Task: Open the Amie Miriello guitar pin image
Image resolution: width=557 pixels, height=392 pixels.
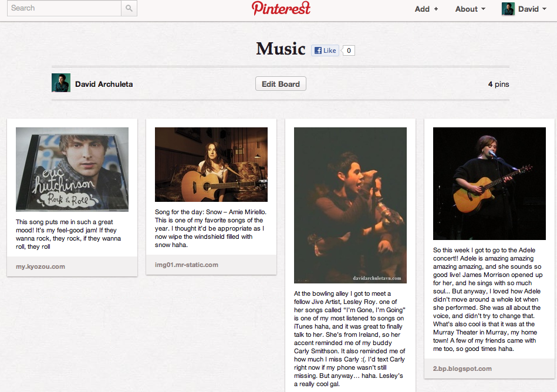Action: pyautogui.click(x=211, y=165)
